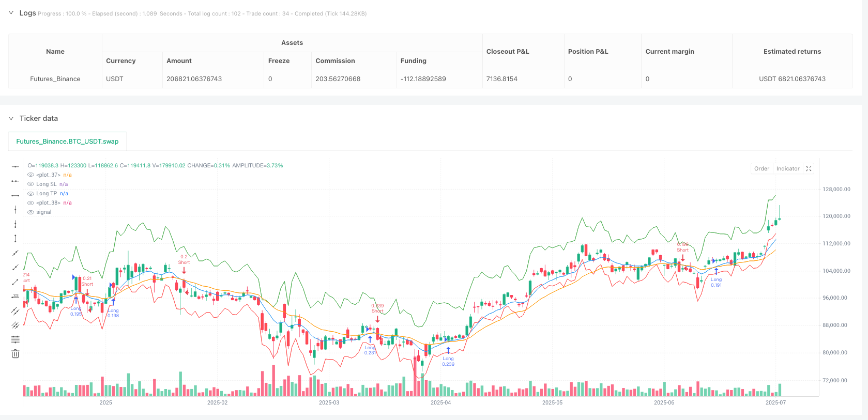The height and width of the screenshot is (420, 868).
Task: Choose the vertical segment drawing tool
Action: (x=16, y=238)
